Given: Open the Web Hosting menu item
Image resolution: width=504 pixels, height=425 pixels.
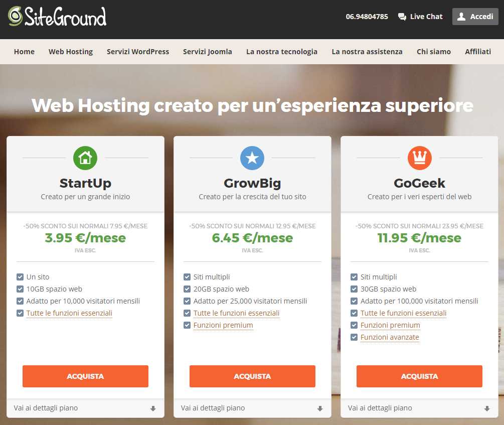Looking at the screenshot, I should coord(71,52).
